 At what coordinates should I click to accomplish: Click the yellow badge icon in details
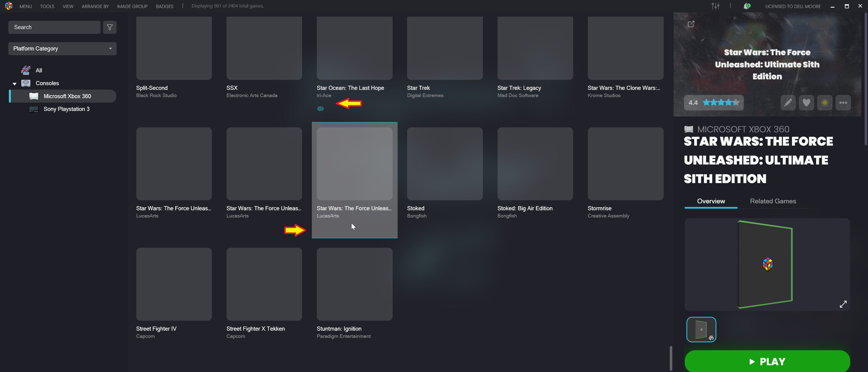click(824, 103)
